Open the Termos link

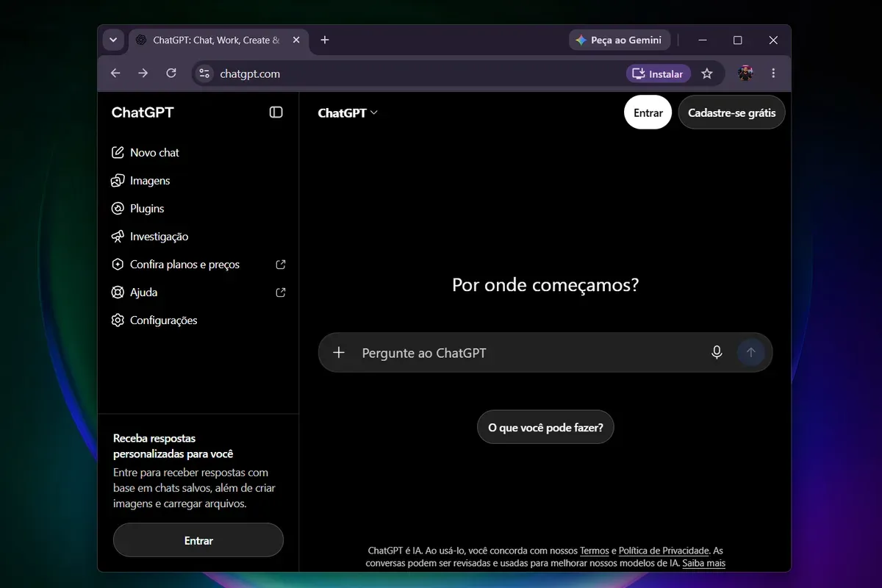595,551
